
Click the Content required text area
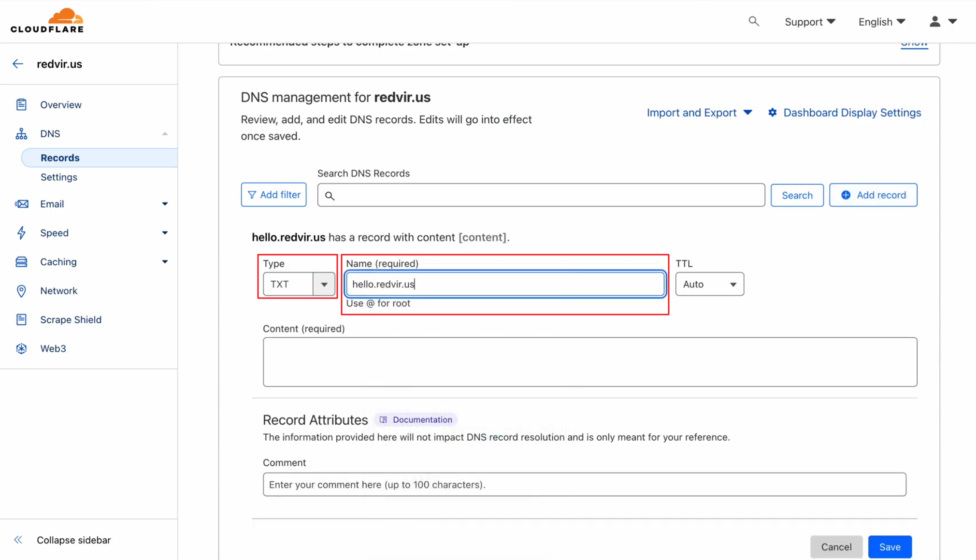pos(589,362)
